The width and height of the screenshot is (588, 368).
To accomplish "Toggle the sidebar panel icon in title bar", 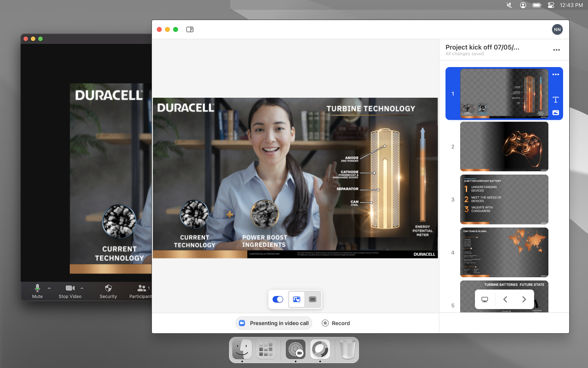I will click(190, 29).
